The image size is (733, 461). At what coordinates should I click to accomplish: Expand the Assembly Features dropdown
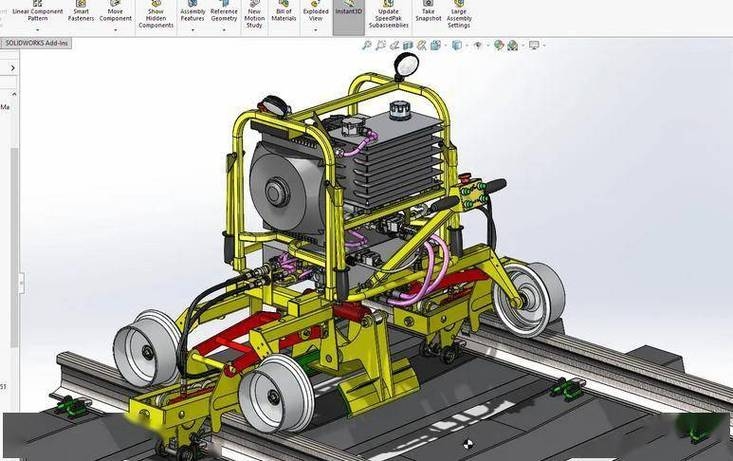tap(192, 30)
